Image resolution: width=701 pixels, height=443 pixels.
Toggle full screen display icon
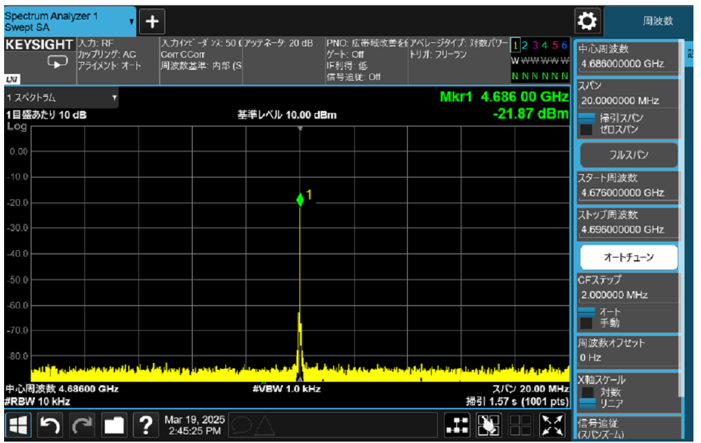point(552,424)
